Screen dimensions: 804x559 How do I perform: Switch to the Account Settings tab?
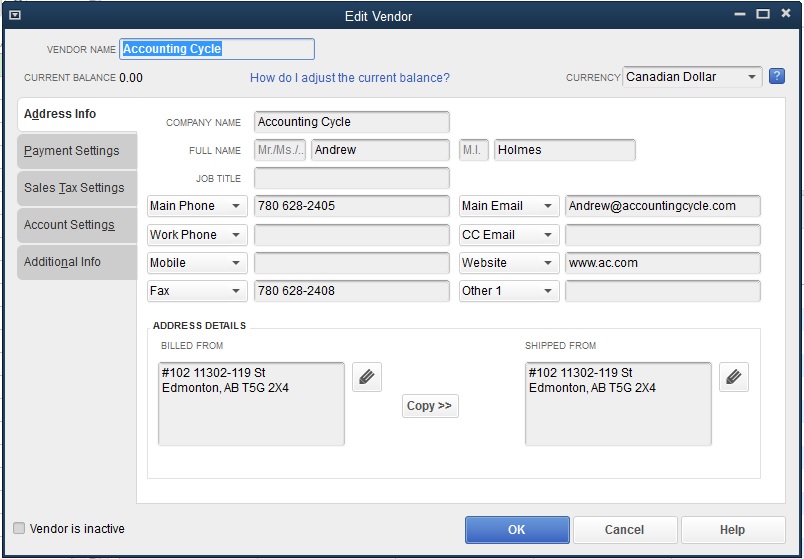(77, 225)
